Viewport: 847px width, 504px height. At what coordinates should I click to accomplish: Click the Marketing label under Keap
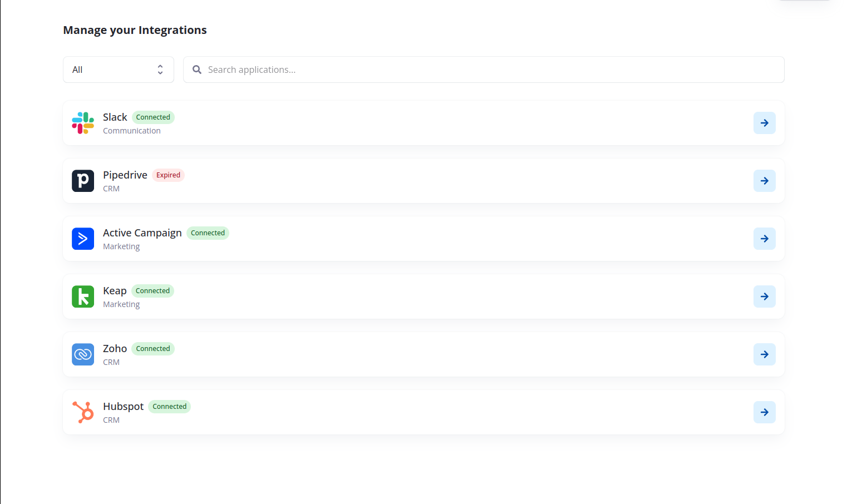[x=121, y=304]
